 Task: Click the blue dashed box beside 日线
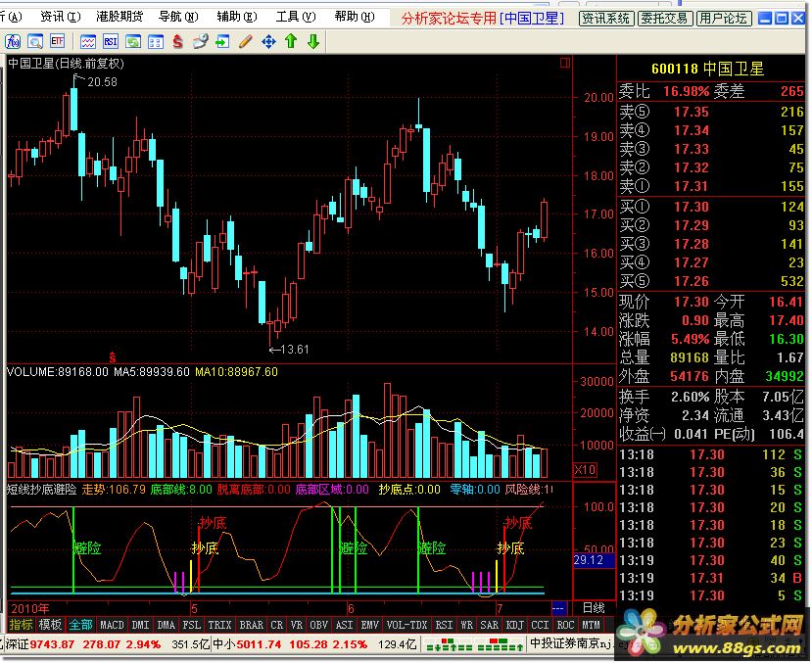558,608
